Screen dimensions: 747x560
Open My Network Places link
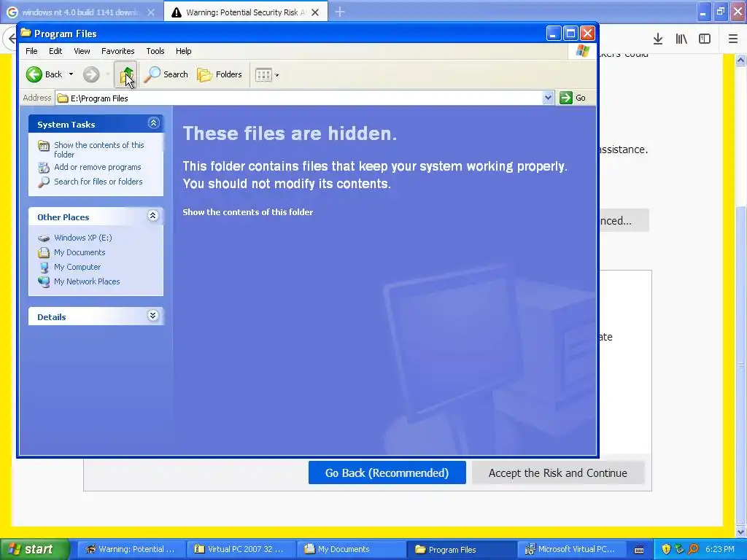[x=87, y=281]
